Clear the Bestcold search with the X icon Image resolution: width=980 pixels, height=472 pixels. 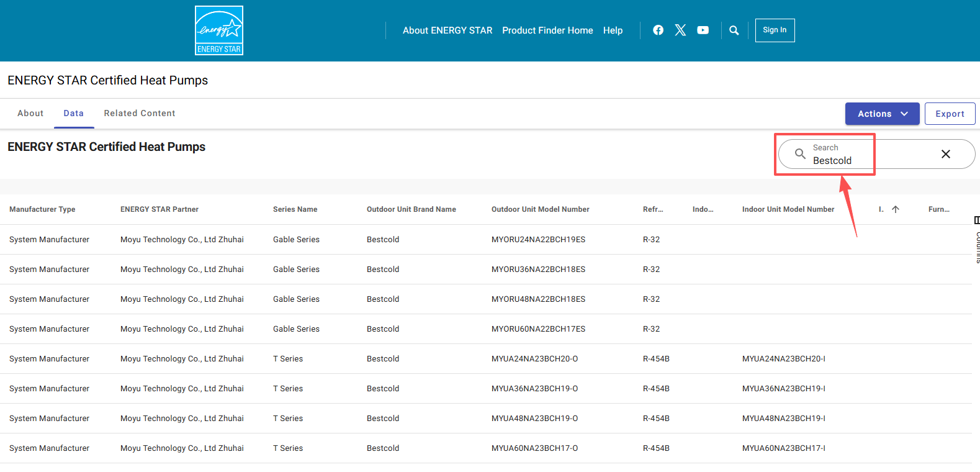946,154
